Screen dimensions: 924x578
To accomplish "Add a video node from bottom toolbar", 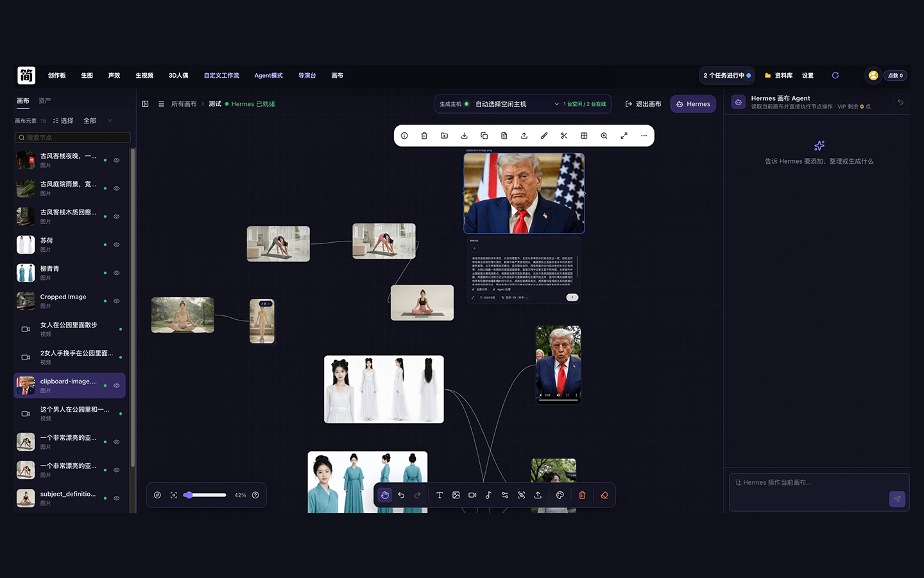I will [472, 495].
